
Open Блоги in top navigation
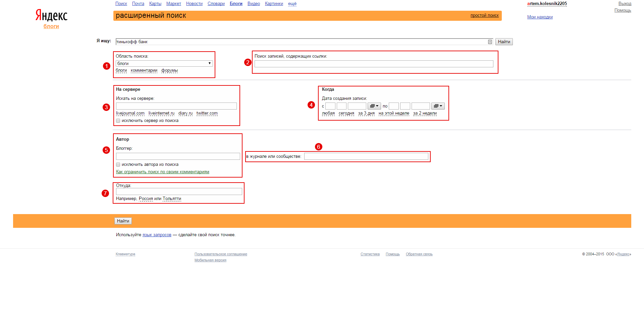coord(236,4)
